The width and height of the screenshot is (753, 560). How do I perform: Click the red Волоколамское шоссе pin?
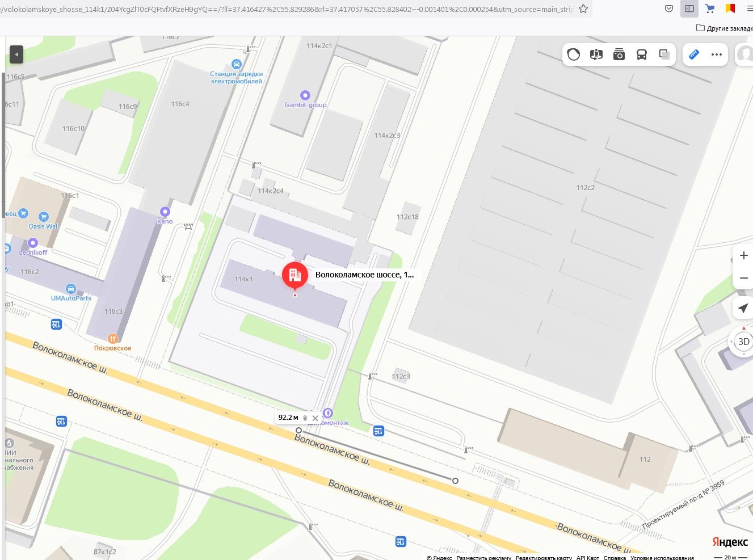[295, 276]
